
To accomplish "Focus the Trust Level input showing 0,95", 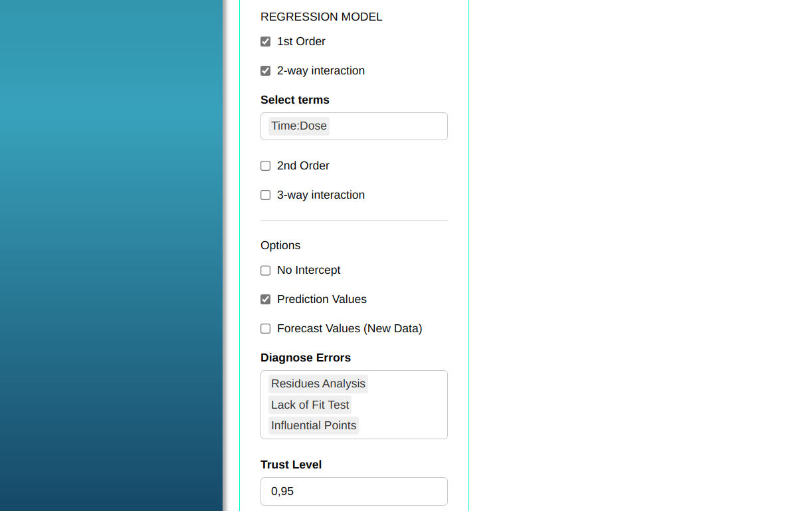I will (354, 492).
